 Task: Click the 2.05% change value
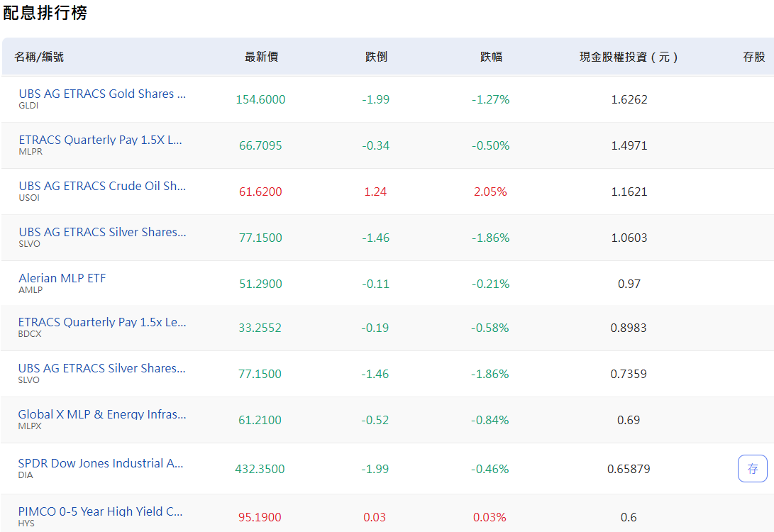point(491,192)
